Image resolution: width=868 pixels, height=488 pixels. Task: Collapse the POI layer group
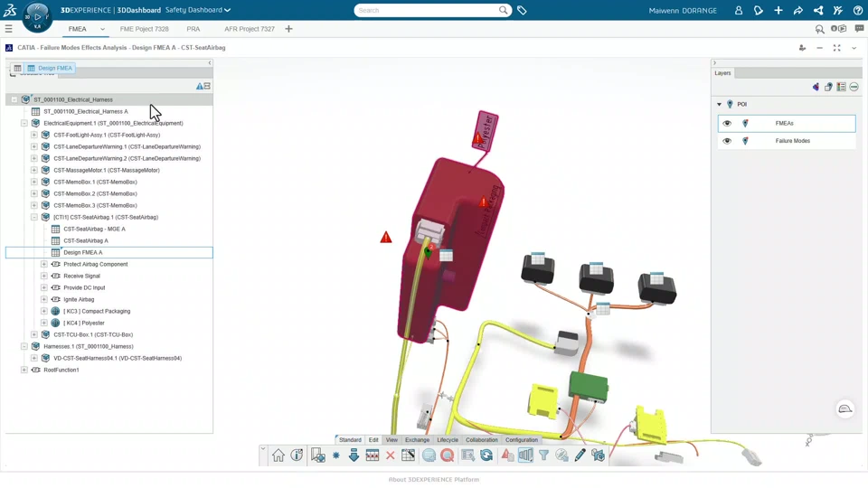[719, 104]
